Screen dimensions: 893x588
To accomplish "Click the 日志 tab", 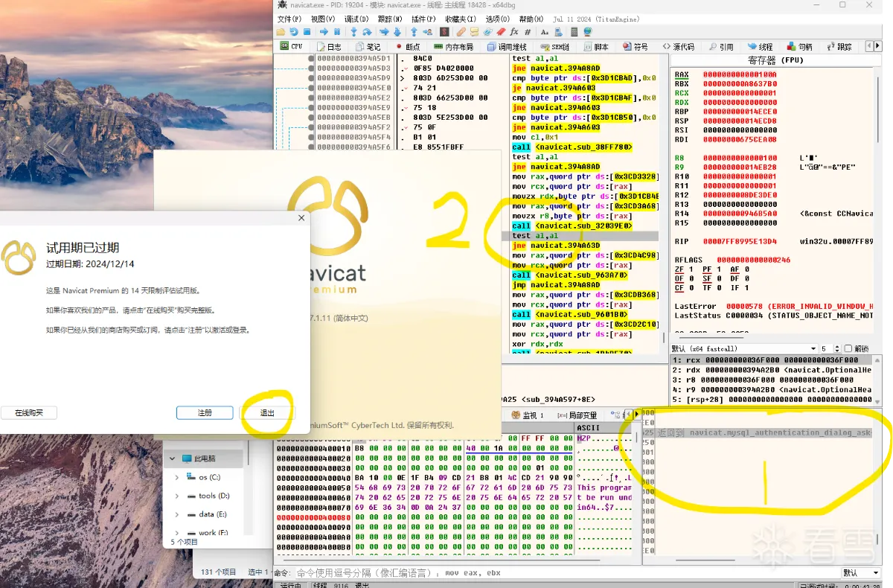I will pos(328,46).
